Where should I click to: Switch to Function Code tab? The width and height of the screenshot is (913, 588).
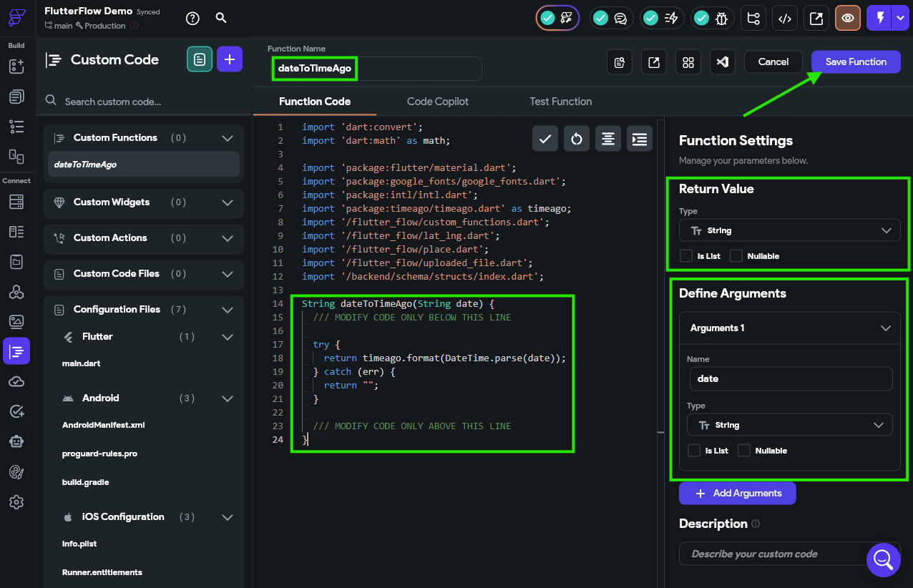coord(315,102)
